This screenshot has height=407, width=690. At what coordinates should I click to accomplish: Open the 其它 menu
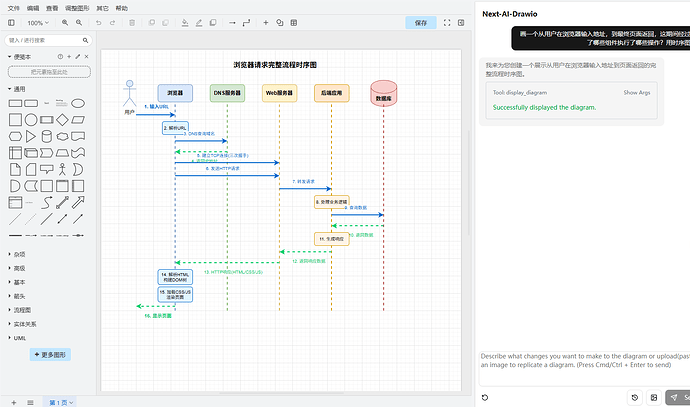103,8
